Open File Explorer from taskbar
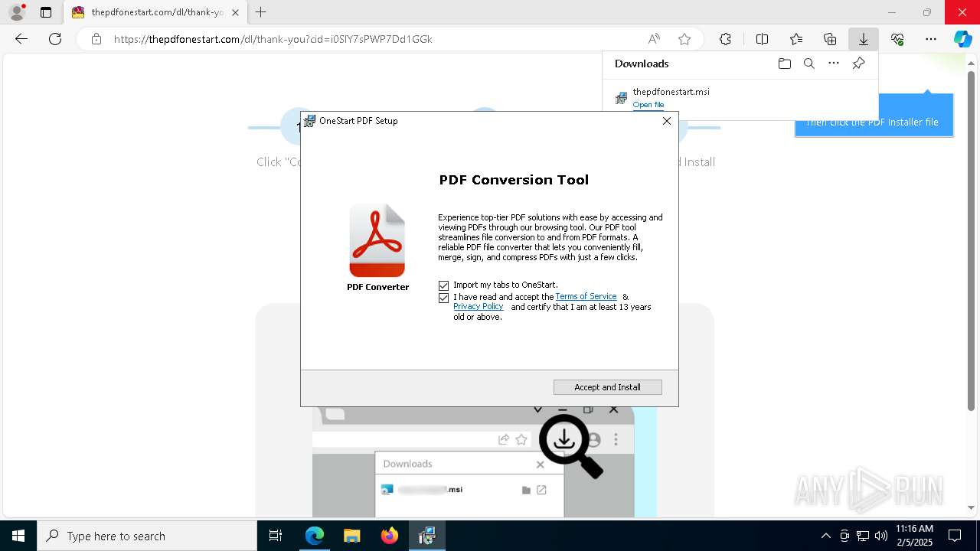This screenshot has height=551, width=980. [x=351, y=536]
